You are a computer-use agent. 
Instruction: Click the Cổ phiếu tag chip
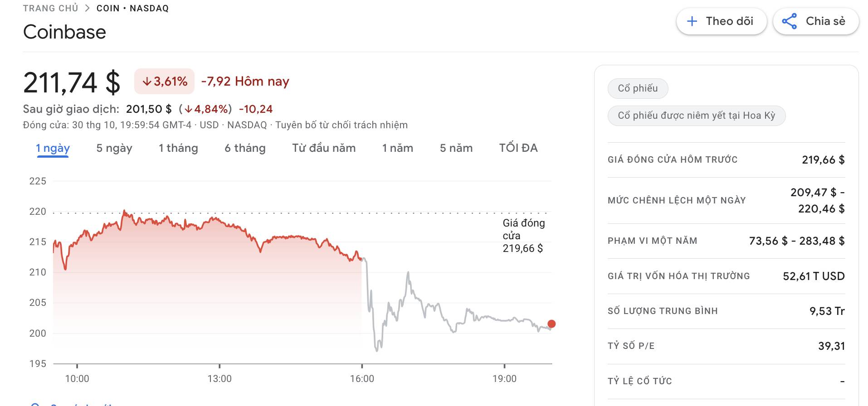638,88
